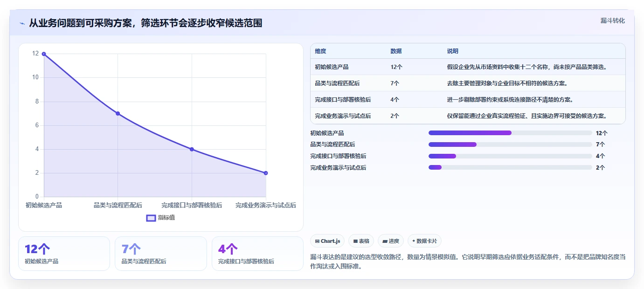Screen dimensions: 644x289
Task: Select the chart data point at value 12
Action: tap(44, 54)
